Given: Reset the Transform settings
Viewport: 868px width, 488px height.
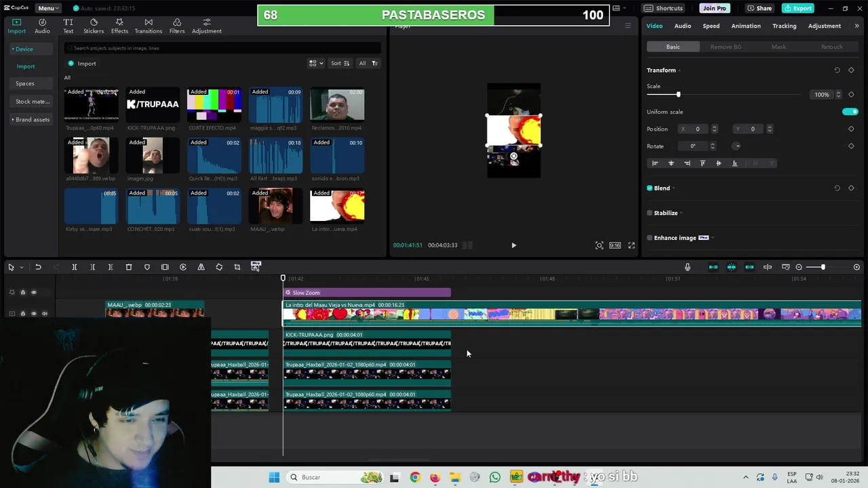Looking at the screenshot, I should point(837,70).
